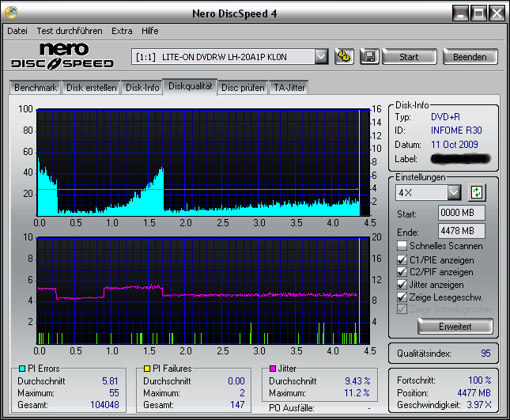This screenshot has height=420, width=510.
Task: Toggle the Schnelles Scannen checkbox
Action: tap(402, 246)
